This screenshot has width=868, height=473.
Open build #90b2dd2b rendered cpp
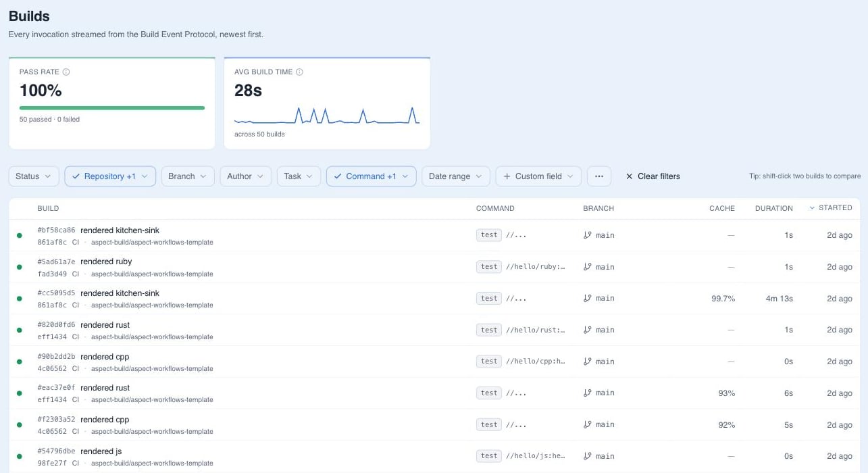tap(434, 362)
